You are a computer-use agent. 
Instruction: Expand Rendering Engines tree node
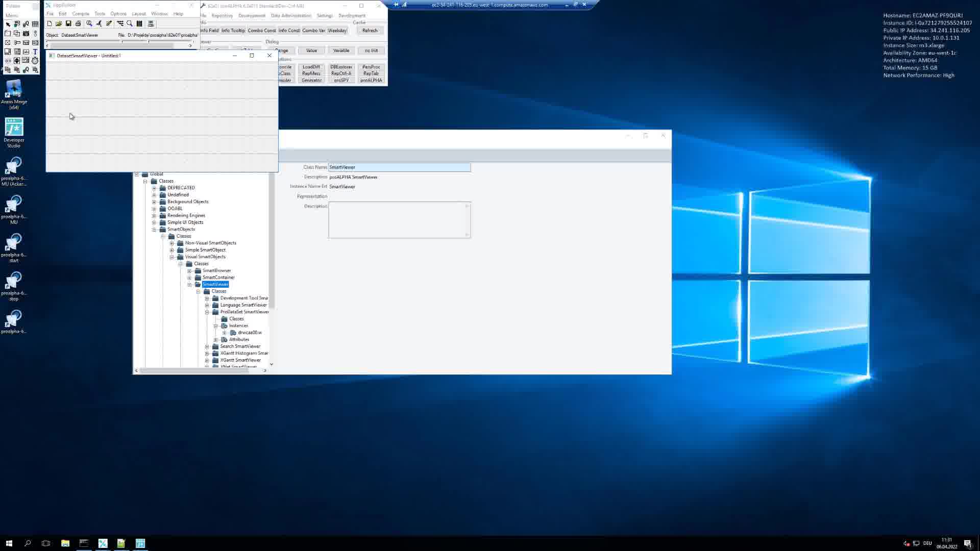coord(154,215)
